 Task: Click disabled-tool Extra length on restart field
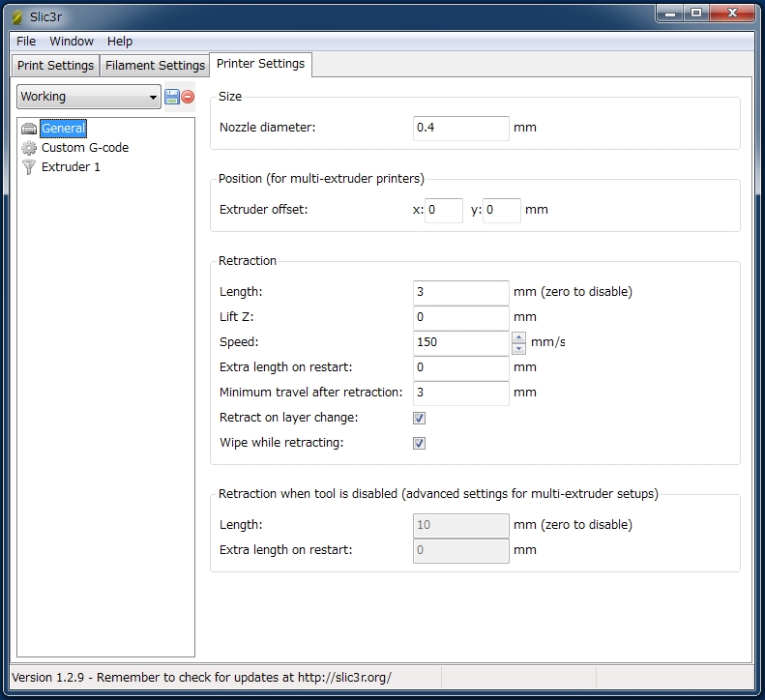[461, 551]
